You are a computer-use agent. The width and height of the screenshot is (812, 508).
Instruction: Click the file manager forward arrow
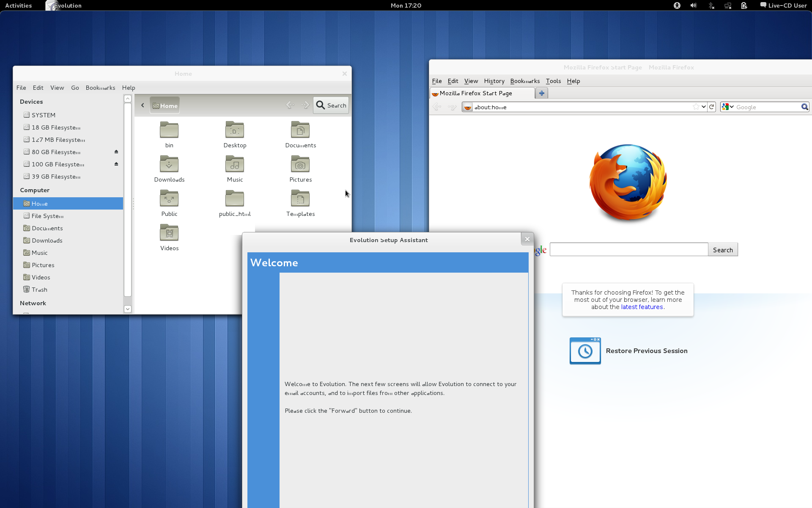click(x=305, y=105)
